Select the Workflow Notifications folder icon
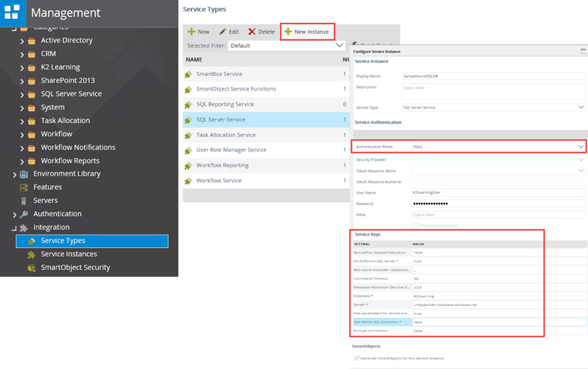 pyautogui.click(x=32, y=148)
